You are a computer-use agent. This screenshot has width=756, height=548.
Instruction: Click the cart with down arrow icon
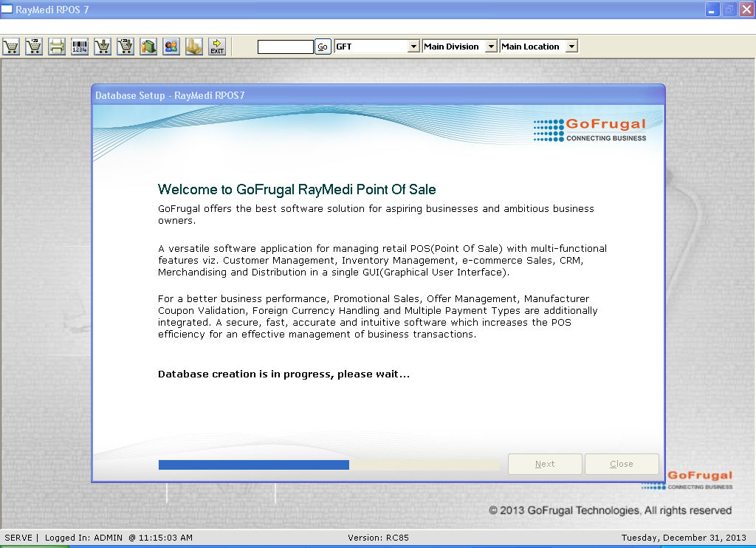[103, 47]
